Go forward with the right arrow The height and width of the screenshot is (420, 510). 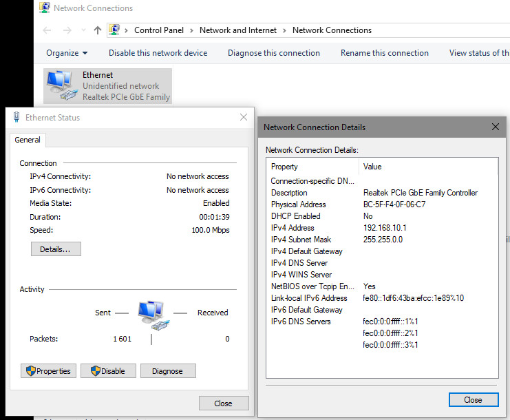pos(67,30)
